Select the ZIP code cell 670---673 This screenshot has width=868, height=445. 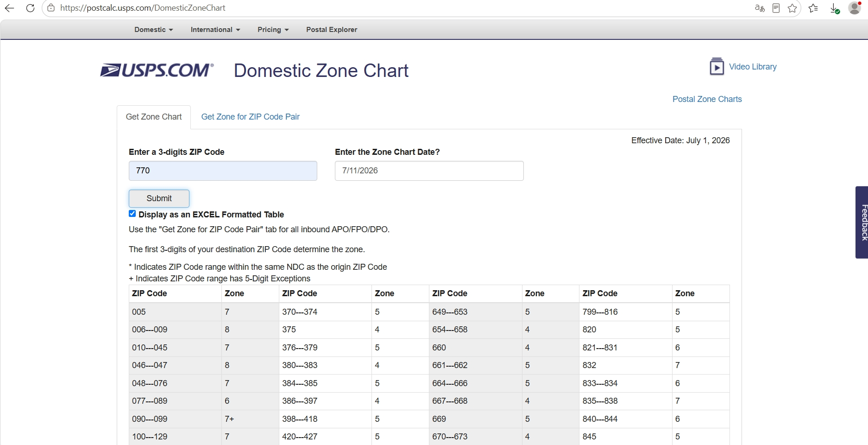click(475, 437)
